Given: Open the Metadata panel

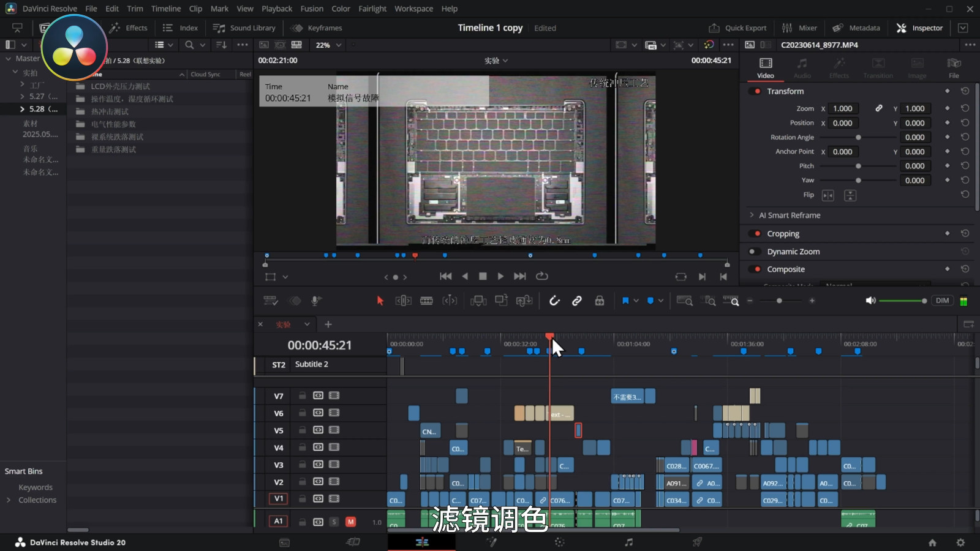Looking at the screenshot, I should click(856, 28).
